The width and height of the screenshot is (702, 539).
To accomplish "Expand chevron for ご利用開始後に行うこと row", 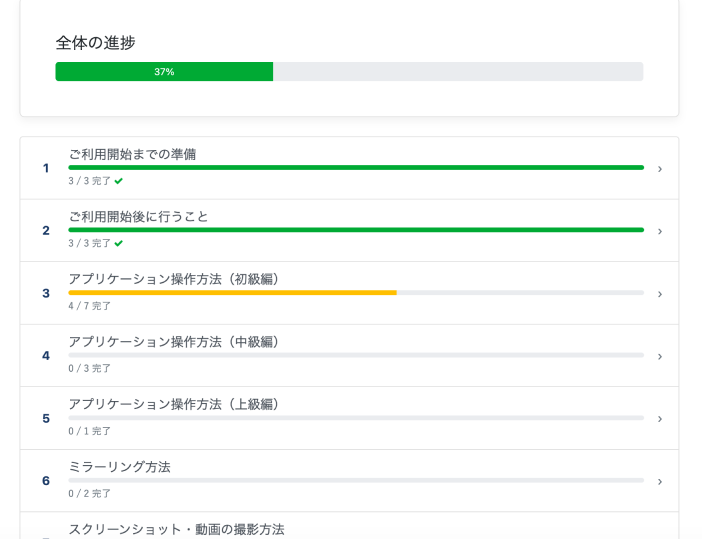I will [x=659, y=231].
